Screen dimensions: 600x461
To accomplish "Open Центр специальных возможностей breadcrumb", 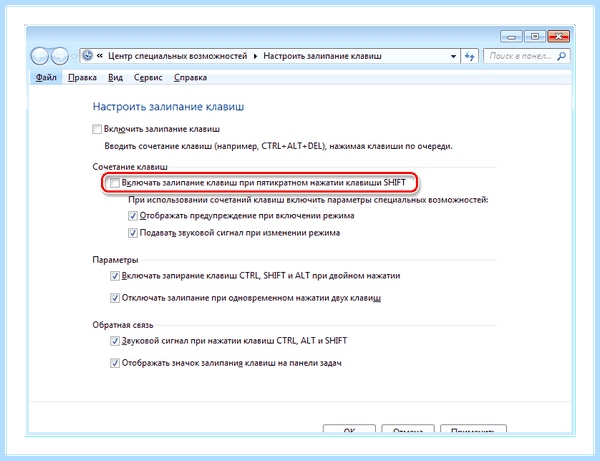I will point(178,56).
